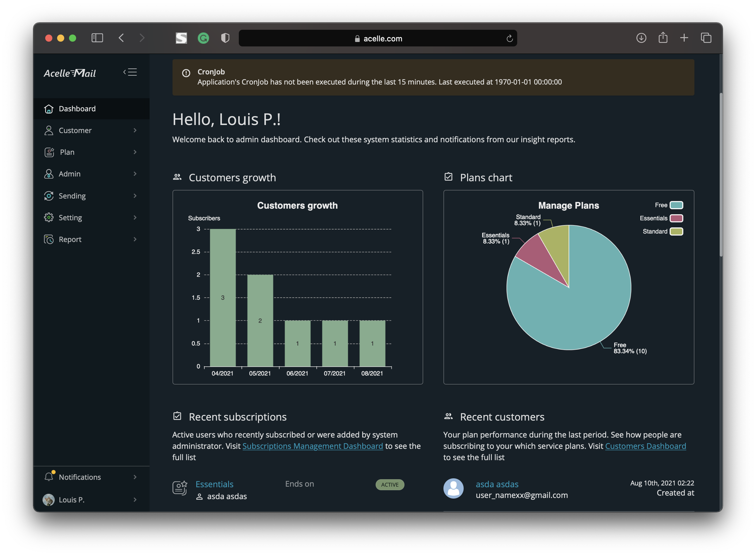This screenshot has height=556, width=756.
Task: Toggle Essentials series in chart legend
Action: [x=676, y=218]
